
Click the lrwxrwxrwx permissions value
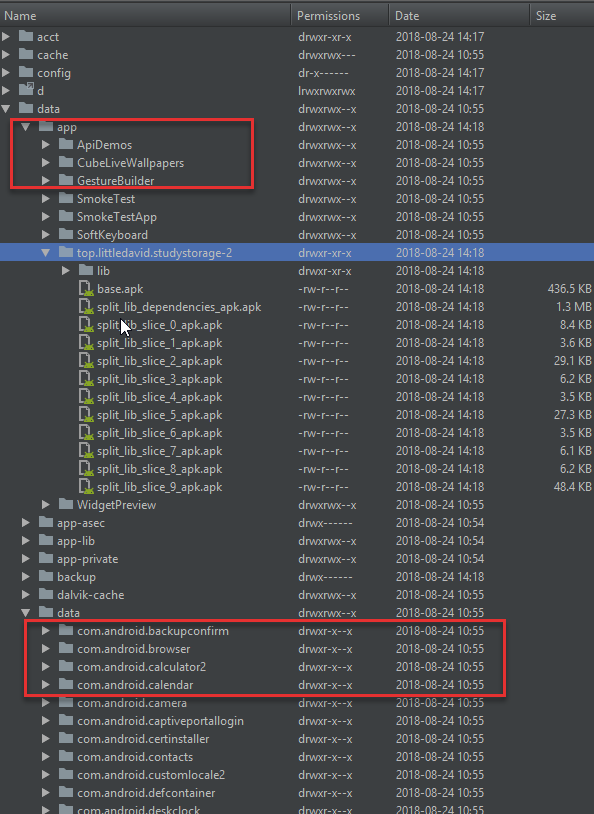327,91
